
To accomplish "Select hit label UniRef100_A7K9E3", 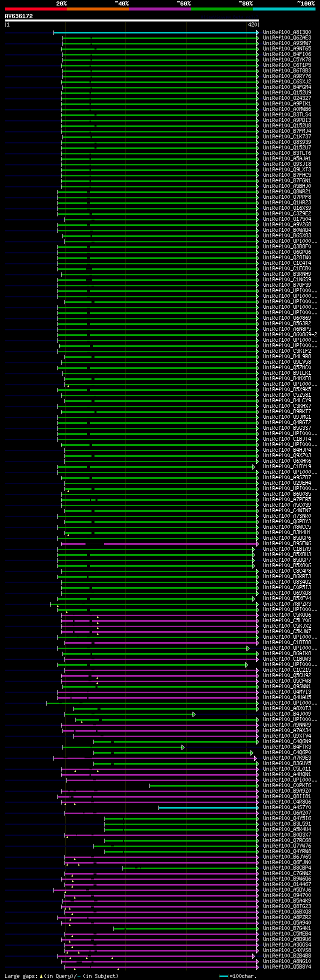I will pos(287,758).
